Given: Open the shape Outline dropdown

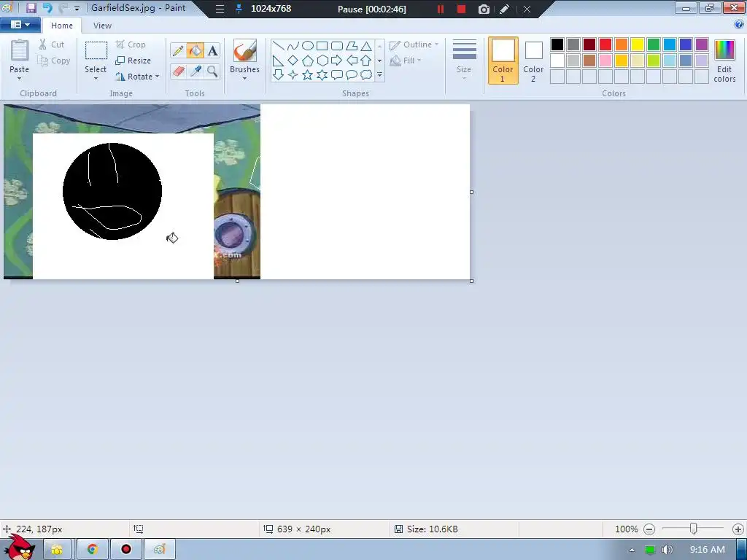Looking at the screenshot, I should pos(414,44).
